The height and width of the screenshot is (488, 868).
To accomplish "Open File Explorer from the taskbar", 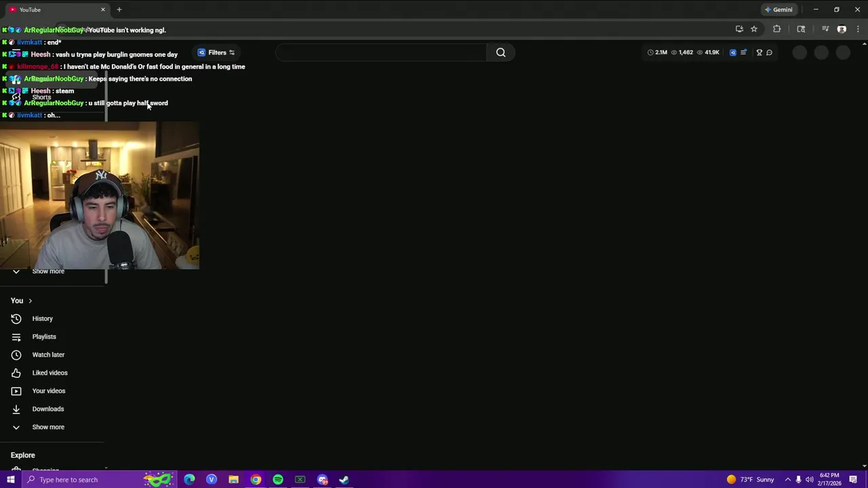I will point(233,480).
